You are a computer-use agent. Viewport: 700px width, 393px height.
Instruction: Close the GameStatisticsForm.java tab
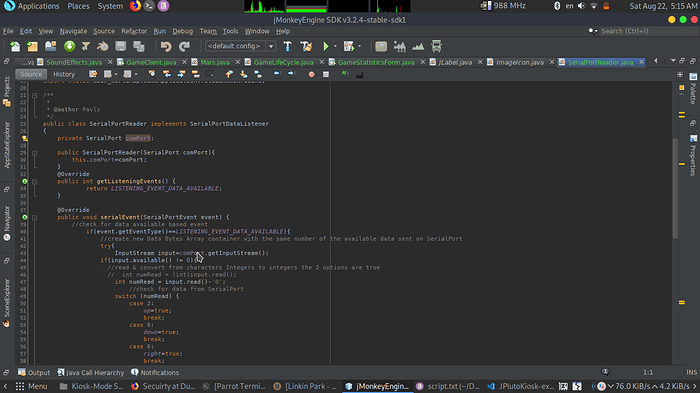pos(422,62)
